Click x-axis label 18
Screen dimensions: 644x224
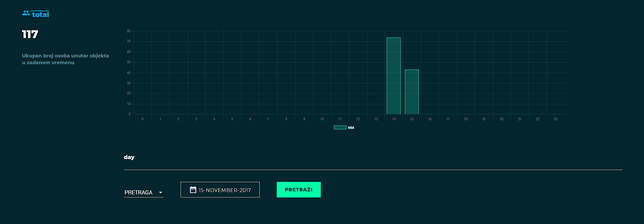[x=465, y=119]
